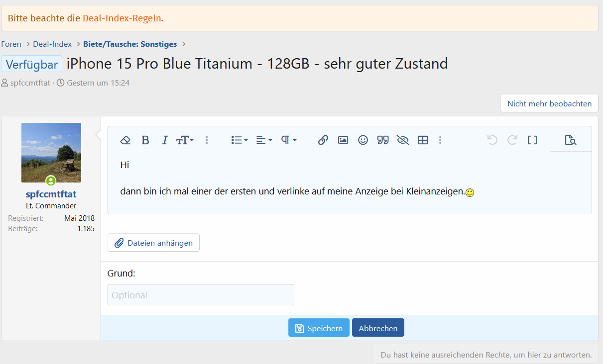Open the smilies picker
The width and height of the screenshot is (603, 364).
[x=363, y=140]
